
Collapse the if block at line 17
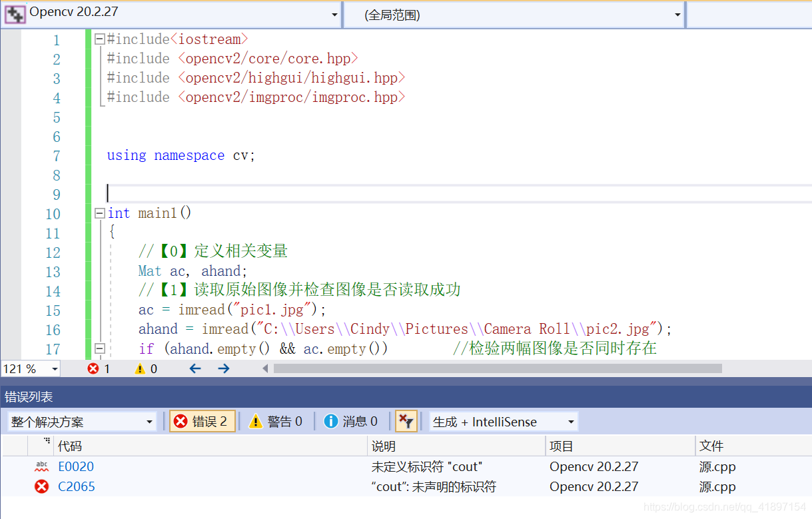click(x=100, y=348)
